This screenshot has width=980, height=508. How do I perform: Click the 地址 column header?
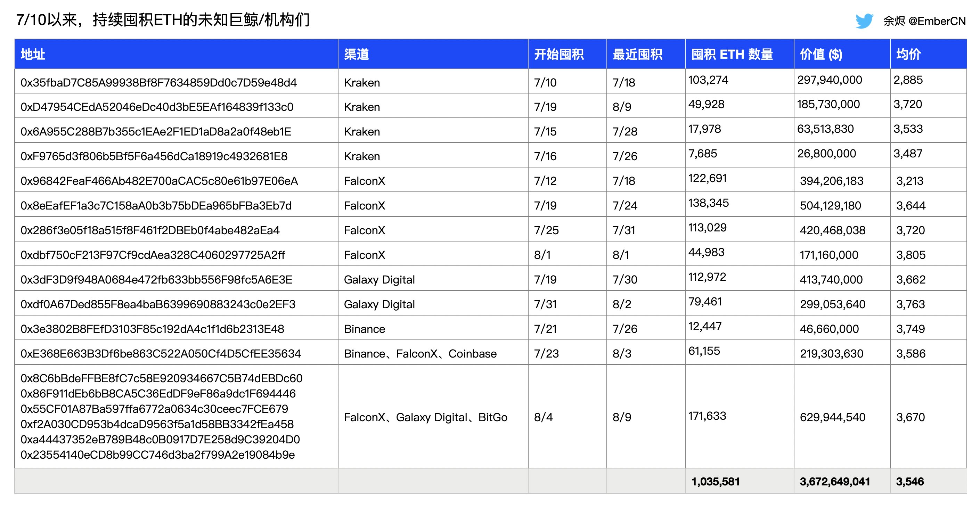pyautogui.click(x=33, y=54)
